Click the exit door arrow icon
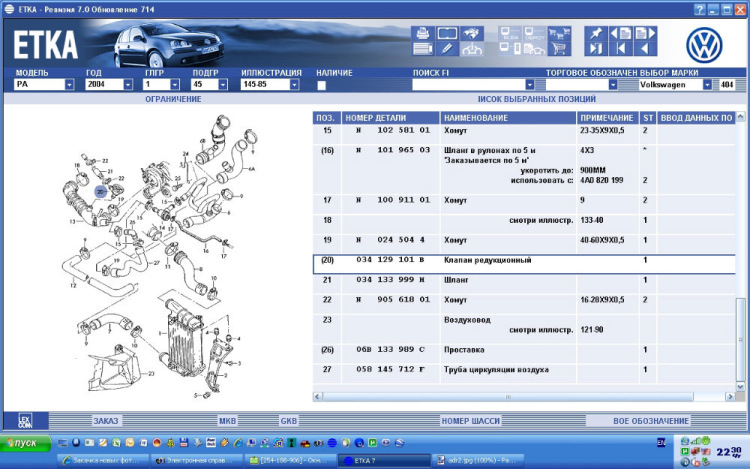 596,49
